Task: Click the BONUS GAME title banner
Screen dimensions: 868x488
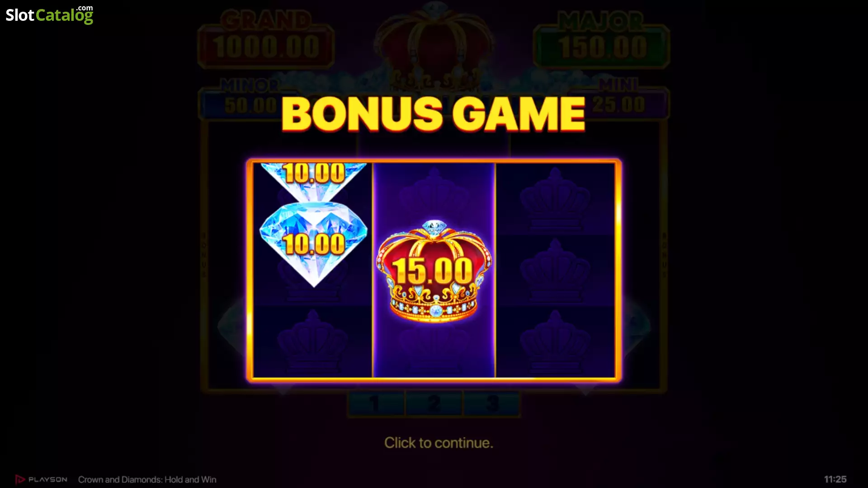Action: tap(433, 113)
